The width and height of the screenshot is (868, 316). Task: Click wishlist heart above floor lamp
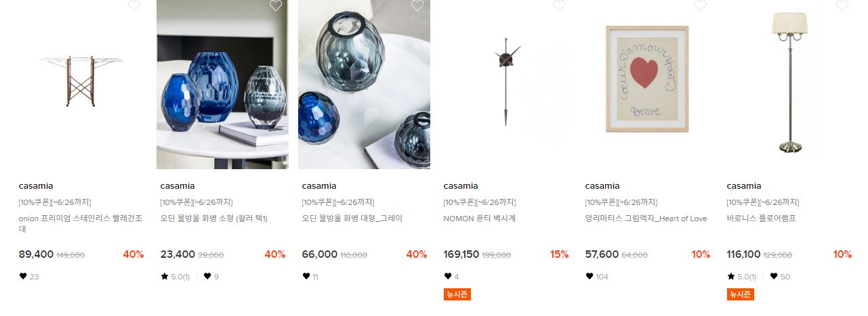(x=842, y=5)
